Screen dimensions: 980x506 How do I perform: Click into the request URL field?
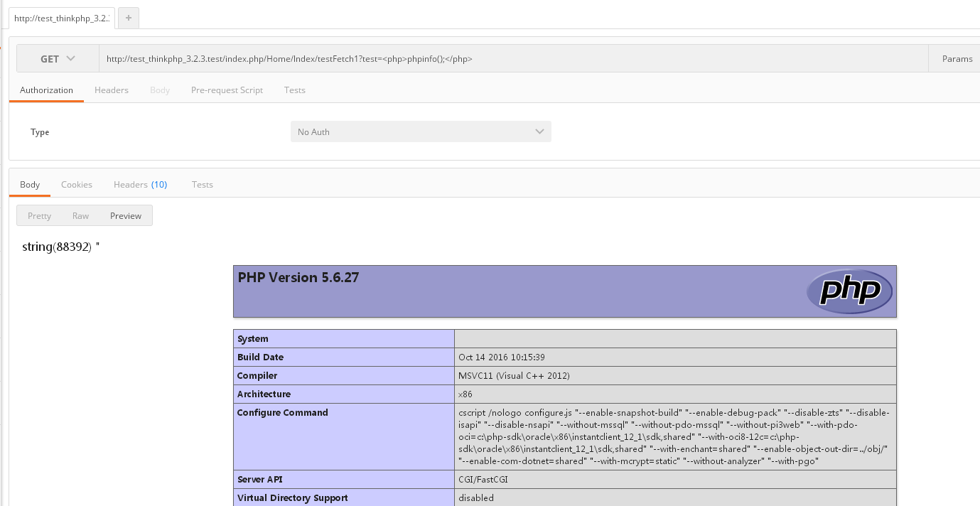(x=513, y=59)
